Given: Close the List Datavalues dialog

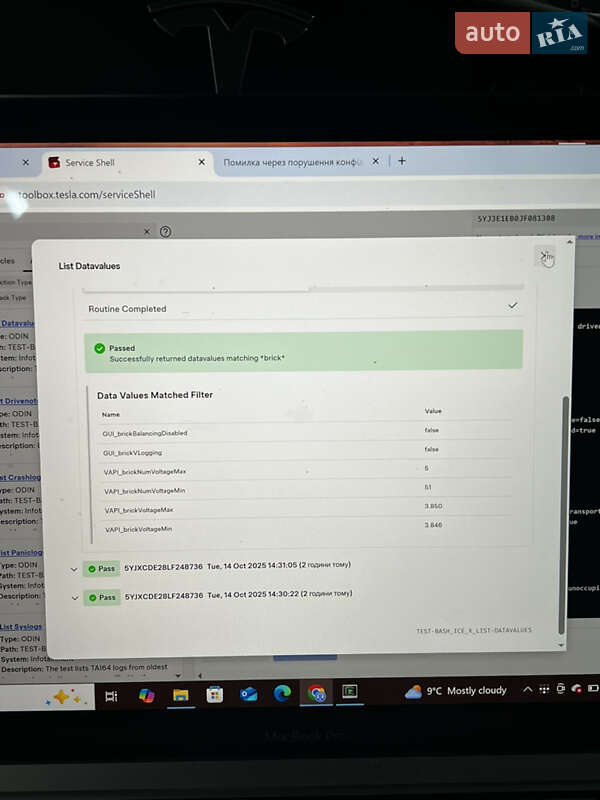Looking at the screenshot, I should [x=545, y=257].
